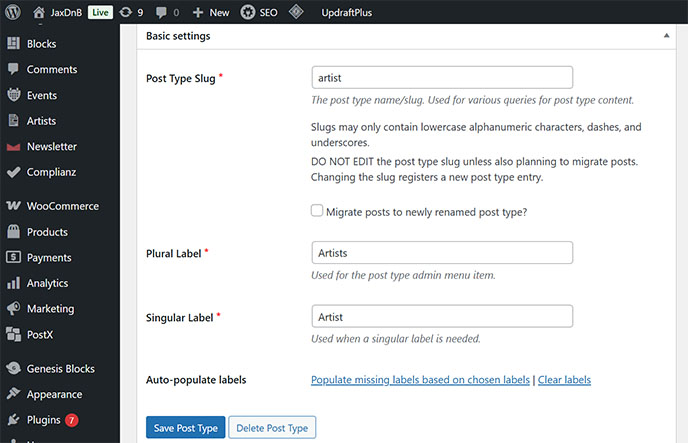Click the Newsletter envelope icon
Screen dimensions: 688x443
[x=14, y=147]
